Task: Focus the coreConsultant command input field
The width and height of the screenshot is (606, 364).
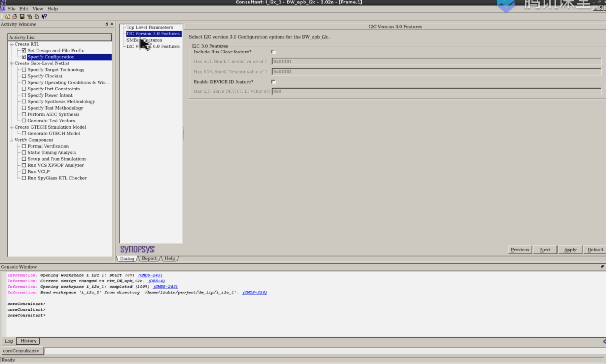Action: pos(325,351)
